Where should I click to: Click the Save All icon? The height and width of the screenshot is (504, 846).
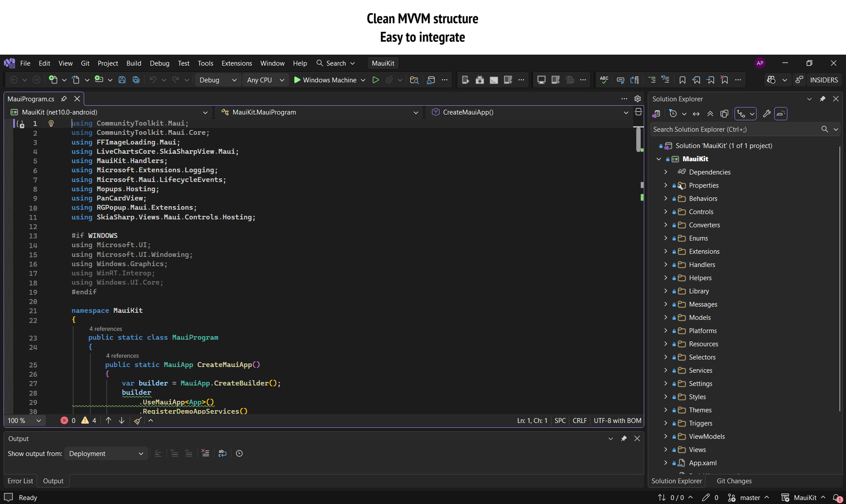tap(136, 80)
